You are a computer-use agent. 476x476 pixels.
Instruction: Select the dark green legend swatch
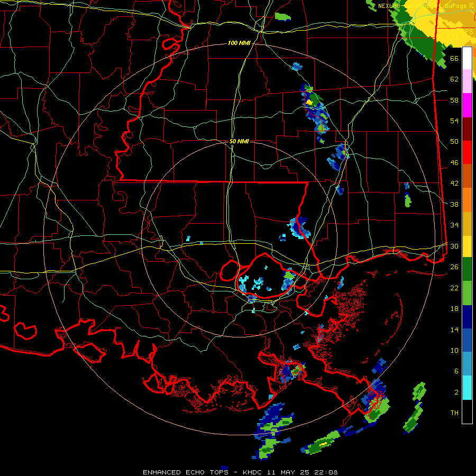(467, 269)
